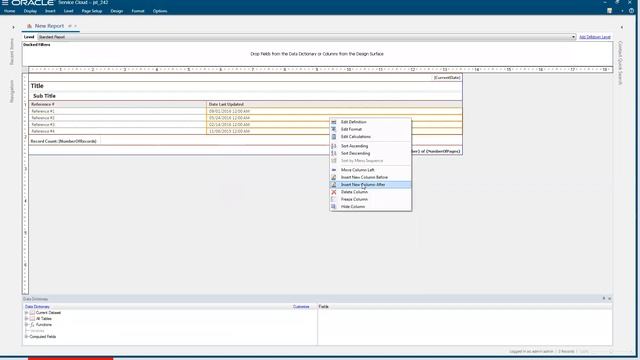Select the Functions item in the Data Dictionary
Viewport: 640px width, 360px height.
44,325
